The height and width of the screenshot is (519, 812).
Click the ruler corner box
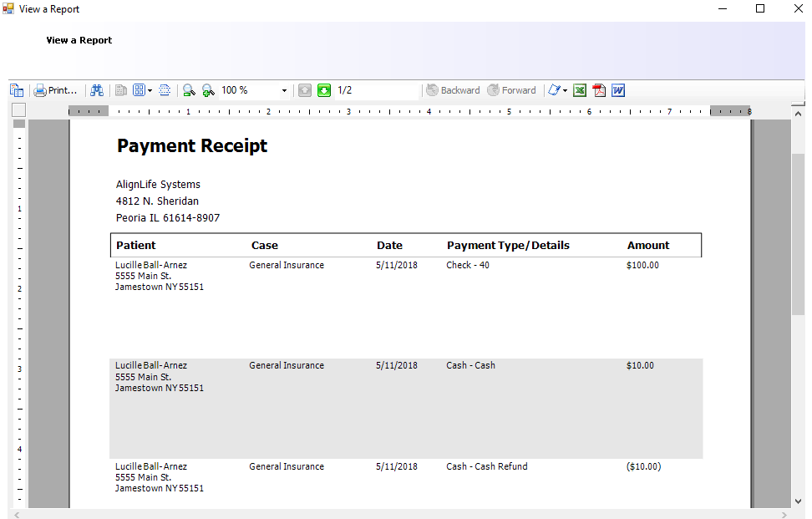click(x=18, y=109)
